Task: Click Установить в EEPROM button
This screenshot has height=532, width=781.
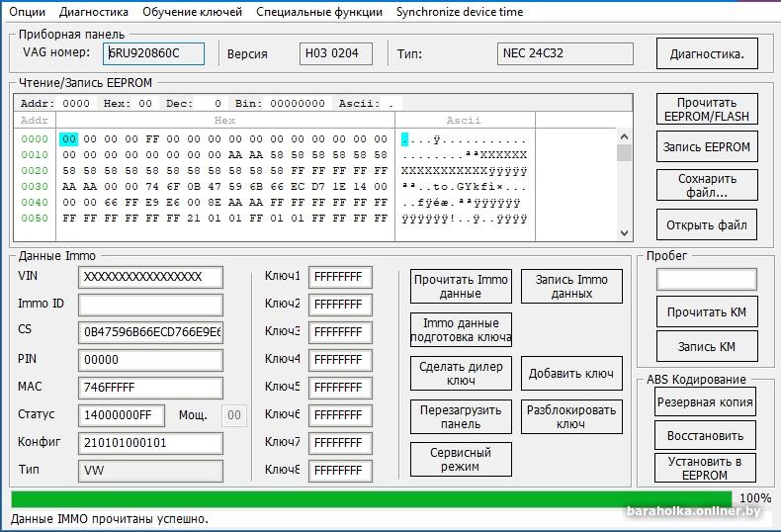Action: pos(705,468)
